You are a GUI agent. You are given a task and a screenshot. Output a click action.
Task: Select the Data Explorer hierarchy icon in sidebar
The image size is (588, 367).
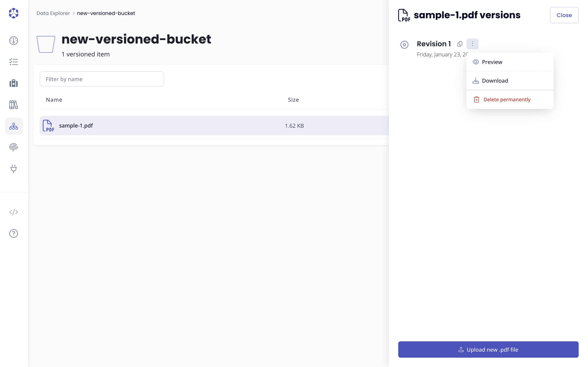click(x=14, y=126)
